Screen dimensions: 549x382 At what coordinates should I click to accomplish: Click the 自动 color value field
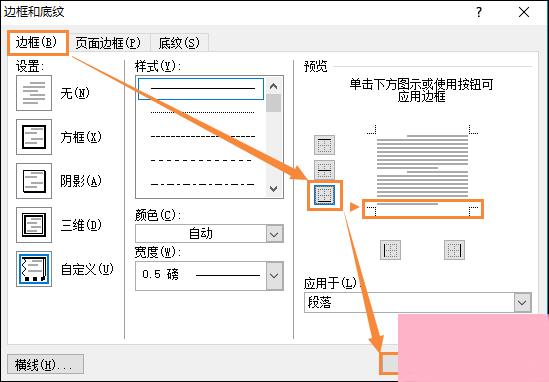pos(201,234)
